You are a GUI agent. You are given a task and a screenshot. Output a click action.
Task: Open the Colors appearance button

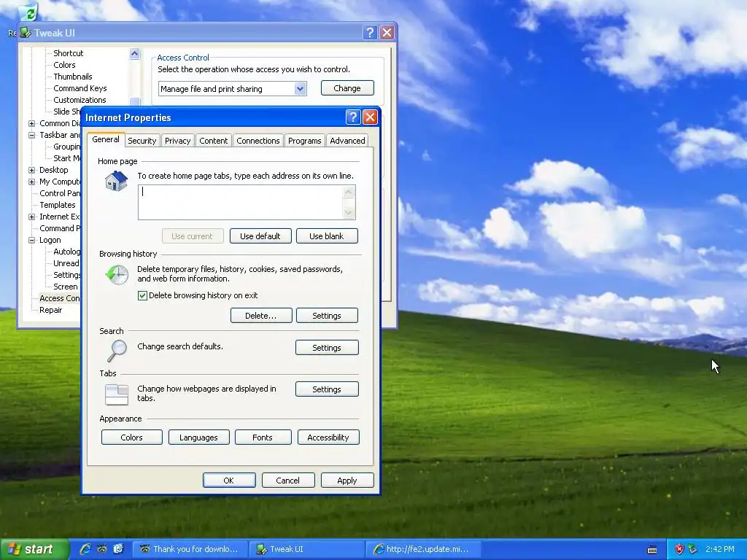pos(131,437)
